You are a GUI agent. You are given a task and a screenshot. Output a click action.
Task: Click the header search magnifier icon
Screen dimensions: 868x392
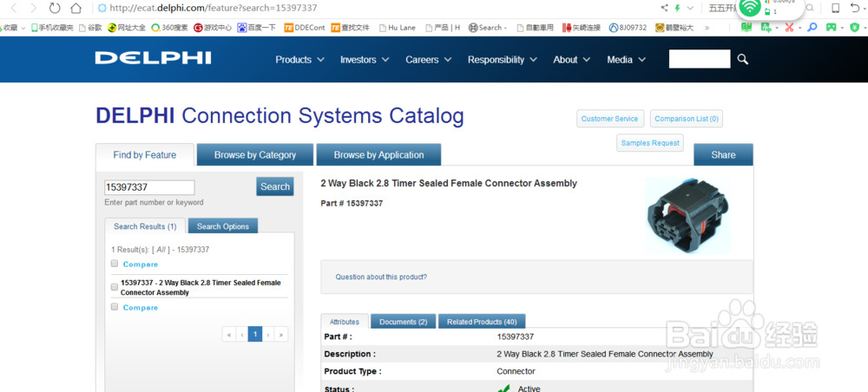point(743,59)
